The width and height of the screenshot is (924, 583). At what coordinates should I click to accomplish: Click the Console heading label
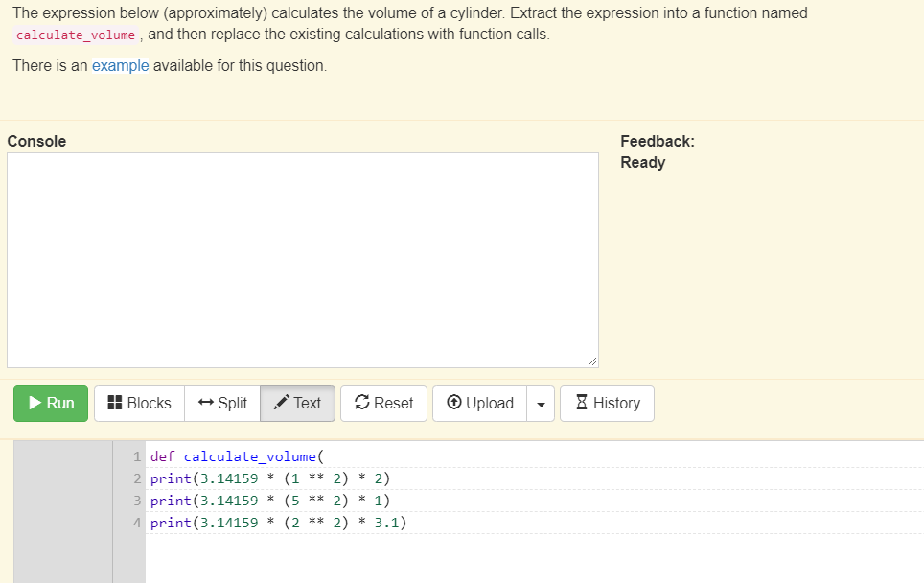pyautogui.click(x=36, y=142)
